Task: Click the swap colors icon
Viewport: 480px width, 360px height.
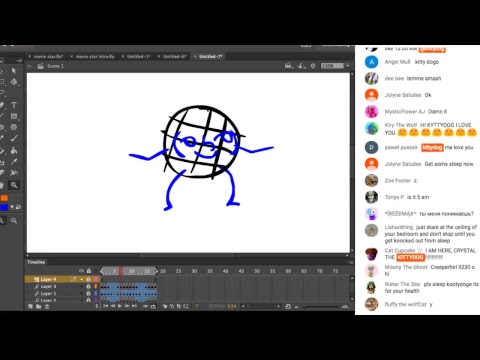Action: pos(18,207)
